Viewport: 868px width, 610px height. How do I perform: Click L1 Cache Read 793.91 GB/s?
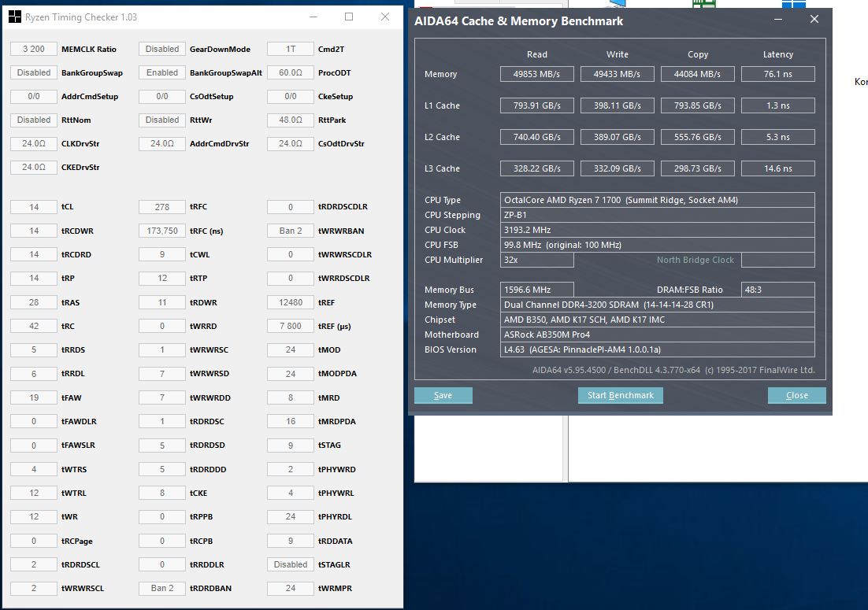(537, 105)
